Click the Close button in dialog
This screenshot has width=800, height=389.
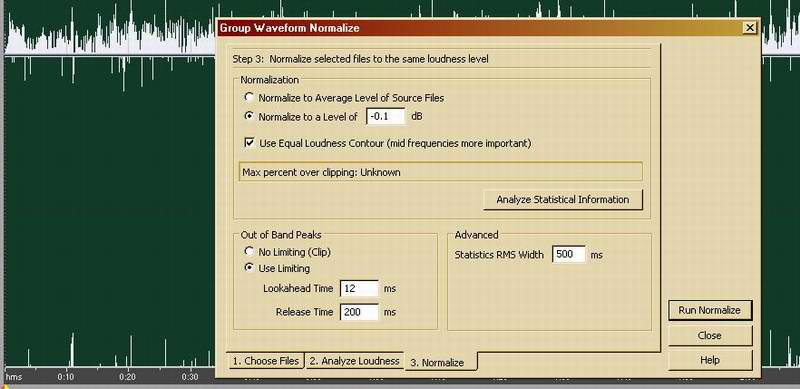coord(710,335)
